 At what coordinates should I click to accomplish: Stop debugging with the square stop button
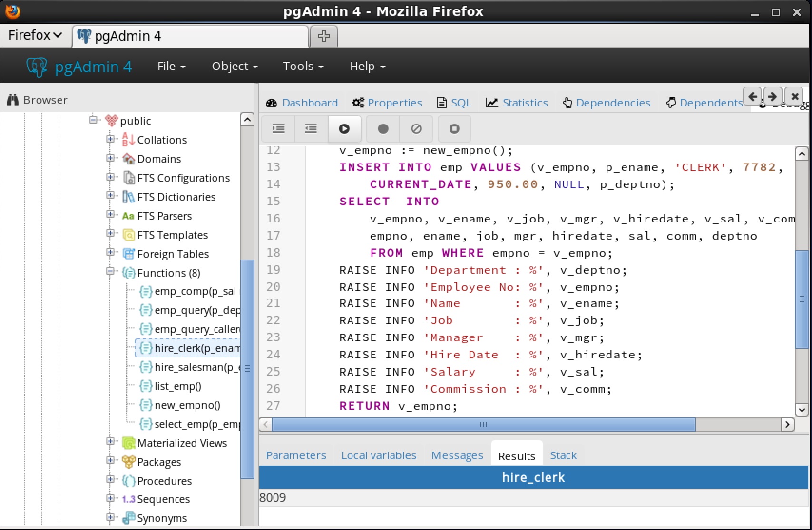click(x=454, y=129)
